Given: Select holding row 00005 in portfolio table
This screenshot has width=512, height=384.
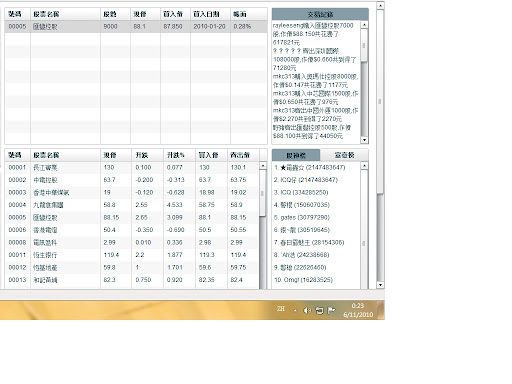Looking at the screenshot, I should [136, 26].
